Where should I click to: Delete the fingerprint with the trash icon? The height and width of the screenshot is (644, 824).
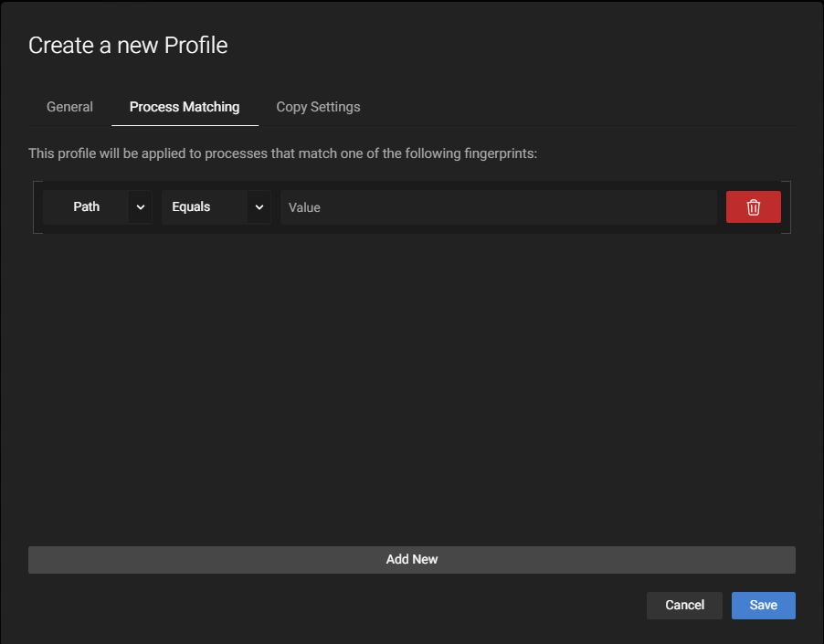pos(753,207)
